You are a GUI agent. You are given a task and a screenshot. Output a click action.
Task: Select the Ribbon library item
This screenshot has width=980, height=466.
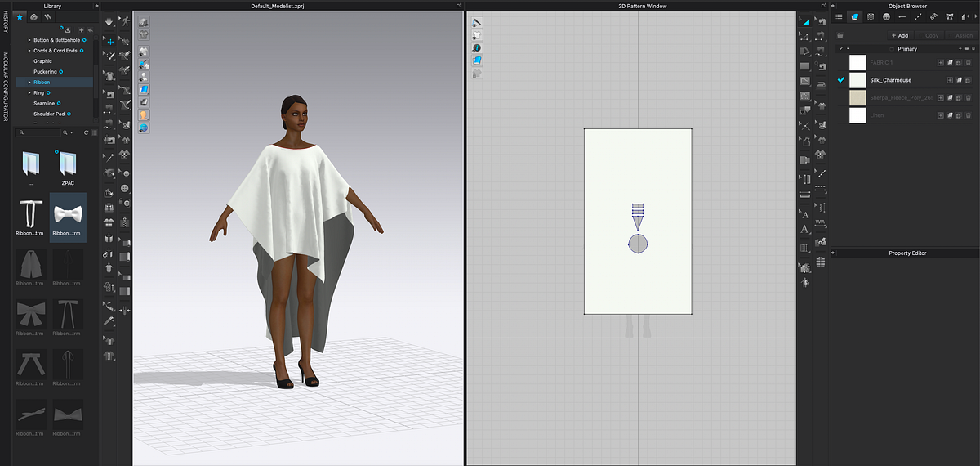(x=42, y=83)
